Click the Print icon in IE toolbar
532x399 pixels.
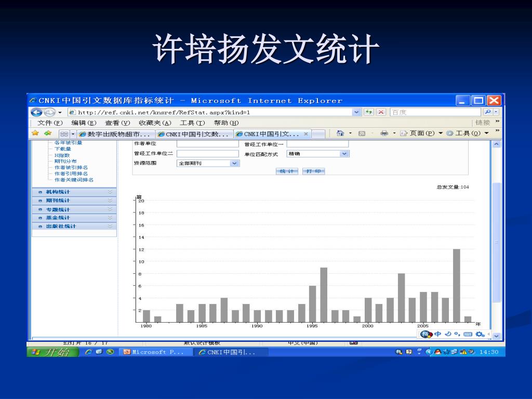coord(384,134)
